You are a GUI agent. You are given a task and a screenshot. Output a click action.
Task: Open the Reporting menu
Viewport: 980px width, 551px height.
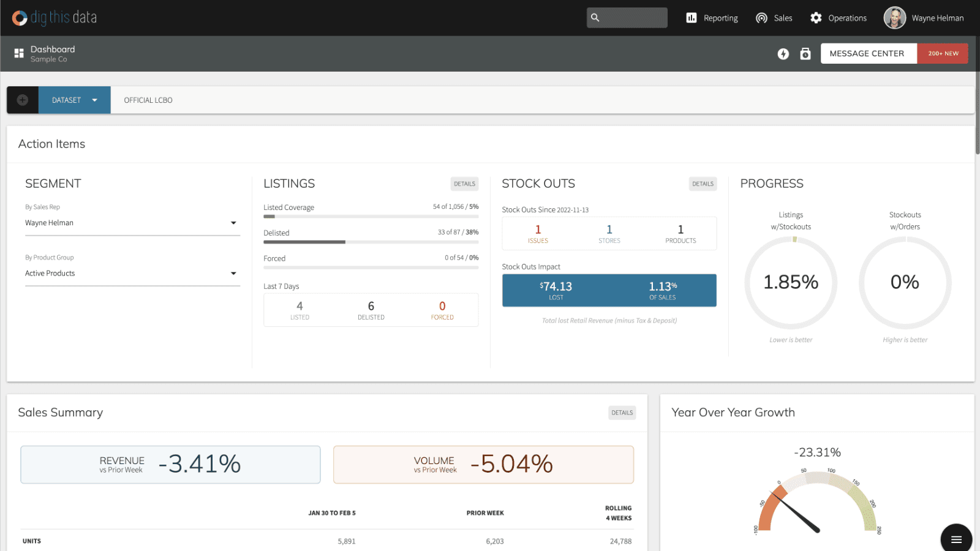coord(712,18)
